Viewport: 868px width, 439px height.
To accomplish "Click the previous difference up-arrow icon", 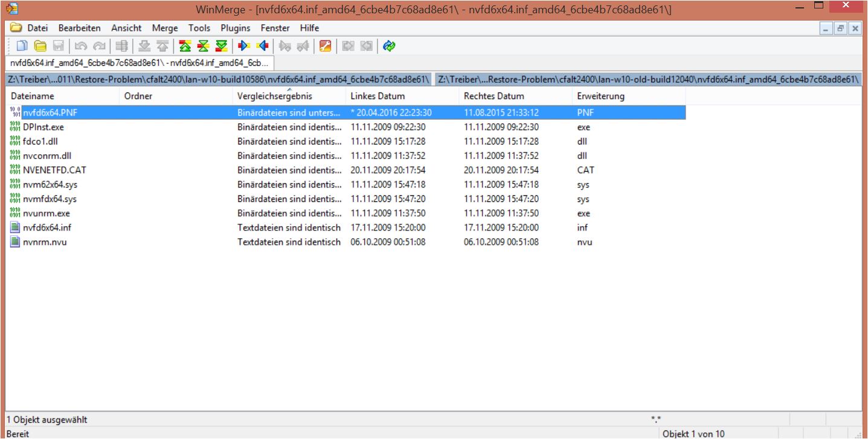I will point(162,46).
